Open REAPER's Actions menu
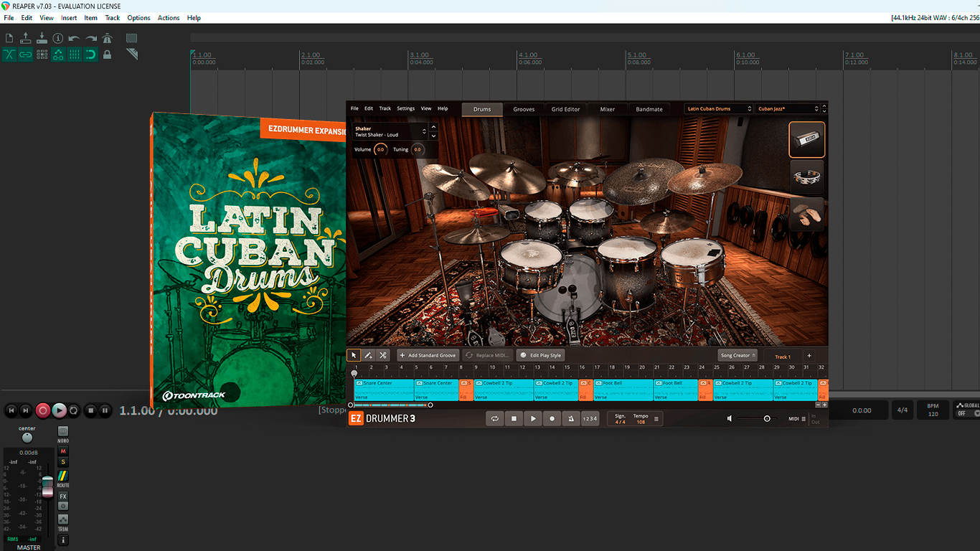980x551 pixels. pos(169,18)
